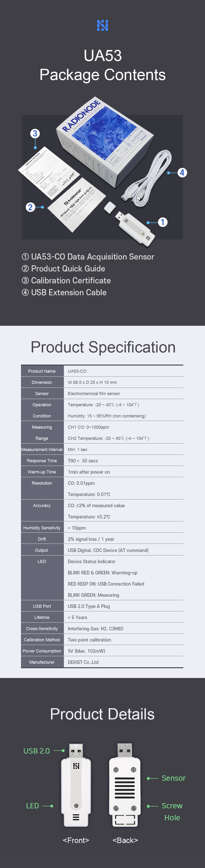The image size is (205, 868).
Task: Click the UA53-CO Data Acquisition Sensor item
Action: [x=88, y=257]
